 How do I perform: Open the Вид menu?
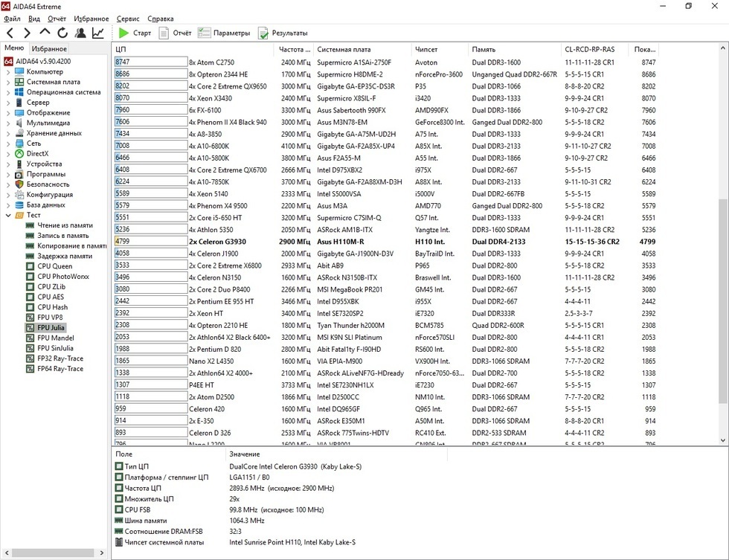pos(34,19)
